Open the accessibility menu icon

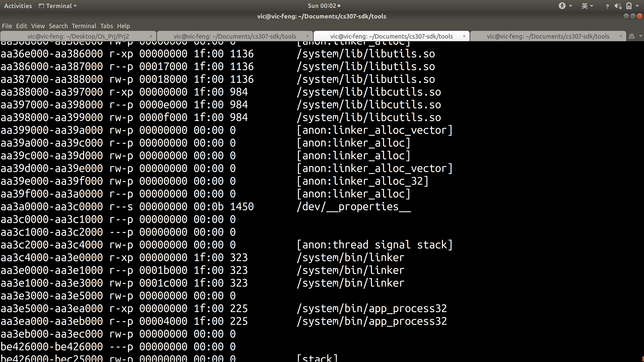point(562,6)
